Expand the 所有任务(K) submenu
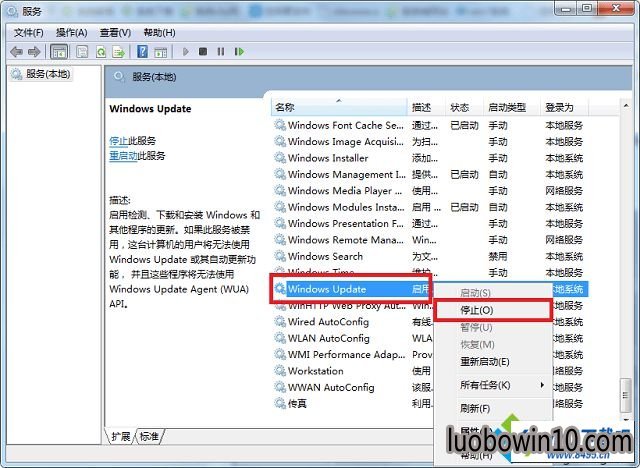 [493, 385]
